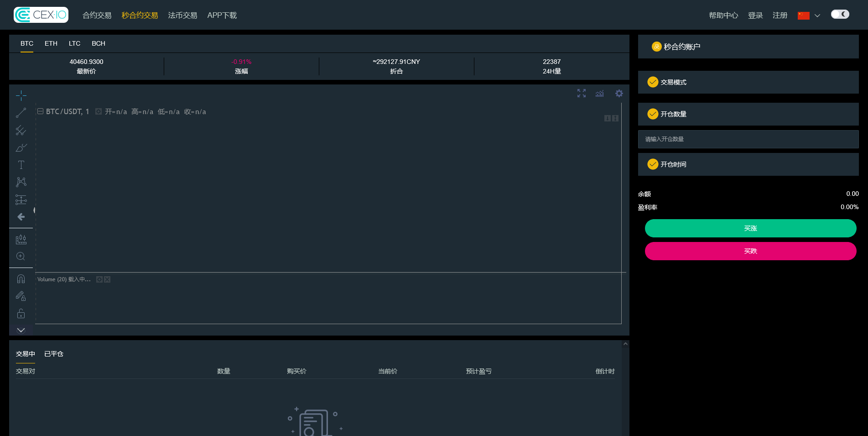This screenshot has width=868, height=436.
Task: Switch to 交易中 tab
Action: tap(26, 354)
